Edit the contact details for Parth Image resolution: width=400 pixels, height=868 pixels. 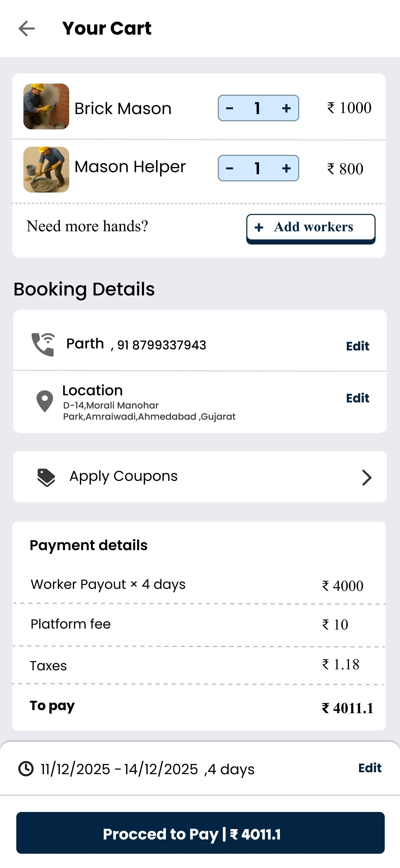tap(357, 346)
